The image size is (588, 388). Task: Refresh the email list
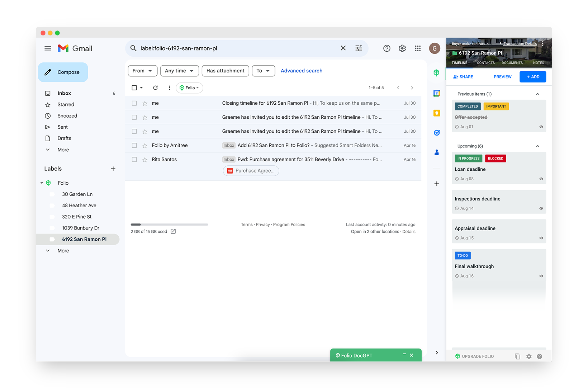coord(155,88)
